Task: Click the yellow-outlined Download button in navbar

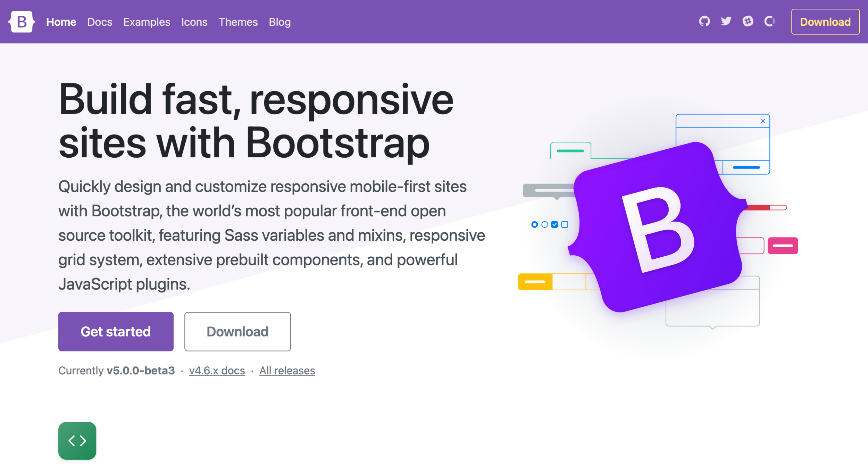Action: (x=825, y=22)
